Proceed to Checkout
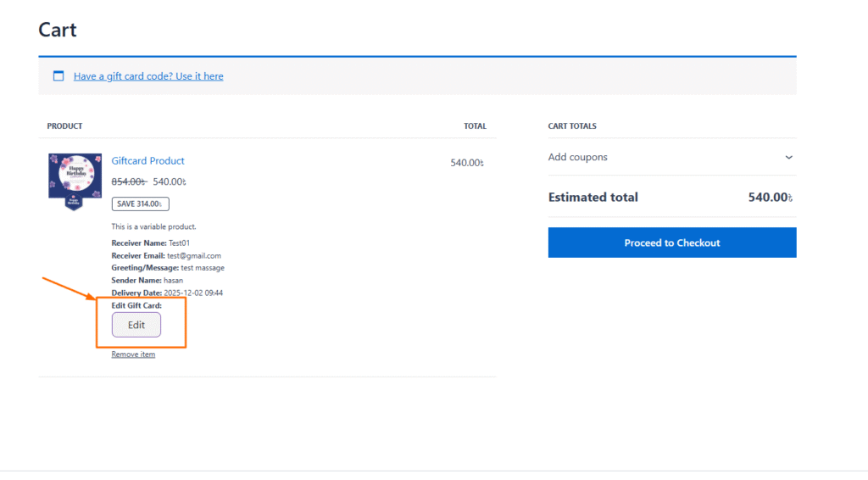This screenshot has height=480, width=868. tap(671, 243)
